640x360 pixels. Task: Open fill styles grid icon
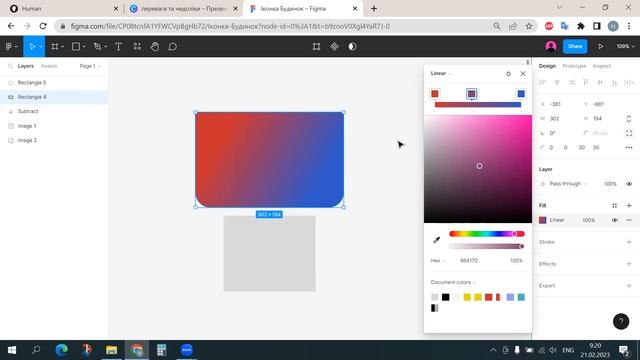tap(614, 206)
